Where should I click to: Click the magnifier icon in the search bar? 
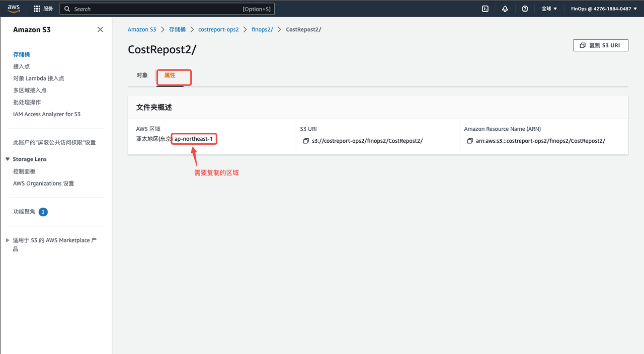[x=67, y=9]
